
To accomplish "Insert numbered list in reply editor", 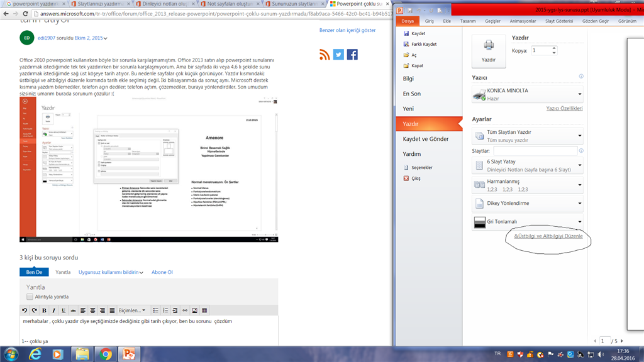I will 165,310.
